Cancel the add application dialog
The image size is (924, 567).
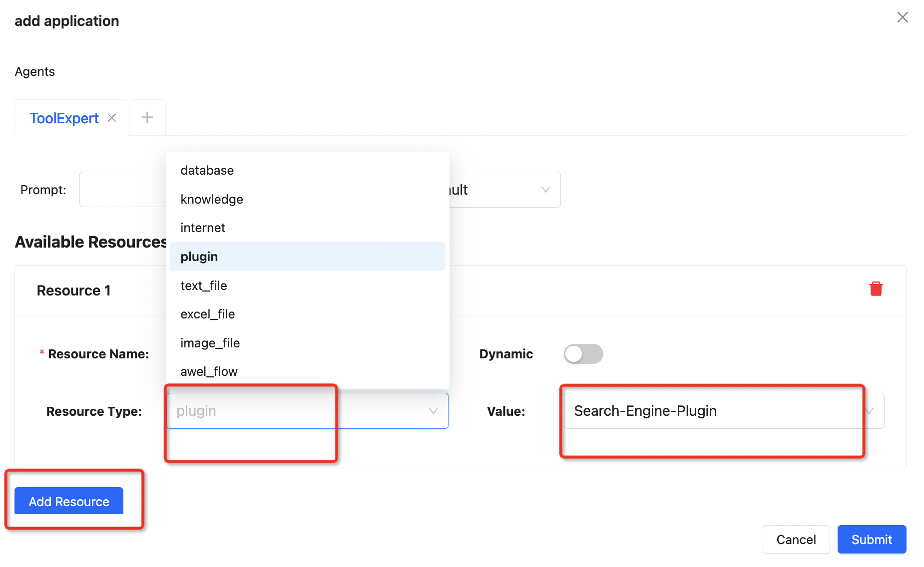click(x=796, y=540)
